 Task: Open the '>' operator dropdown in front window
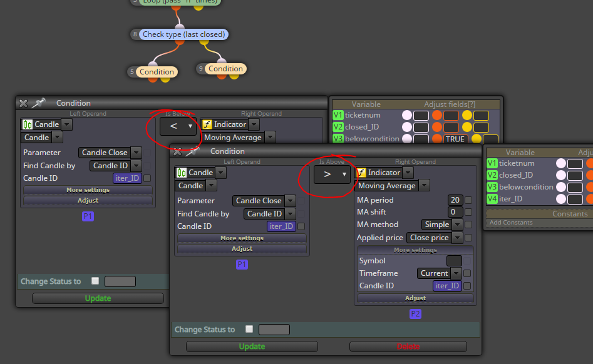pos(332,174)
